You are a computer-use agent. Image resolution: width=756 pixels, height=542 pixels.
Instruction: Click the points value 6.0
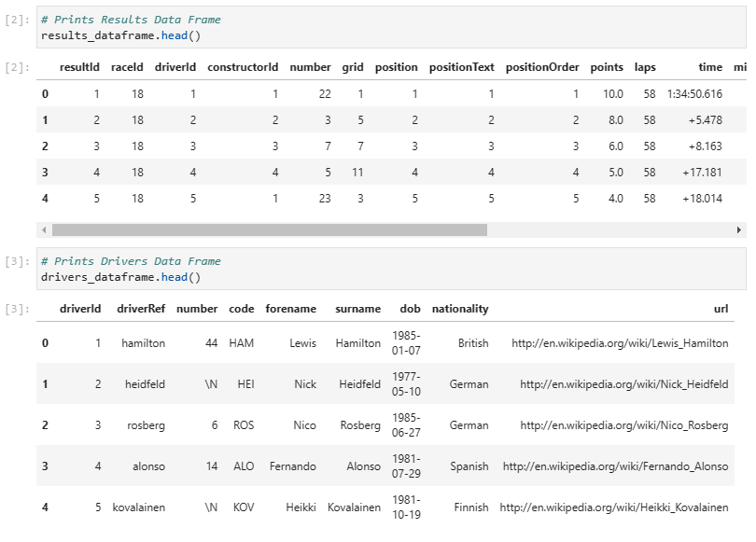coord(616,146)
